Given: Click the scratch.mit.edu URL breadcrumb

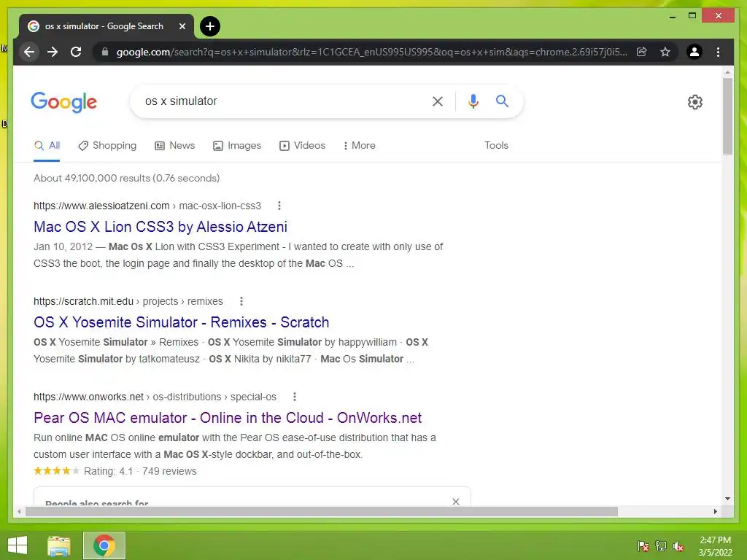Looking at the screenshot, I should click(128, 301).
